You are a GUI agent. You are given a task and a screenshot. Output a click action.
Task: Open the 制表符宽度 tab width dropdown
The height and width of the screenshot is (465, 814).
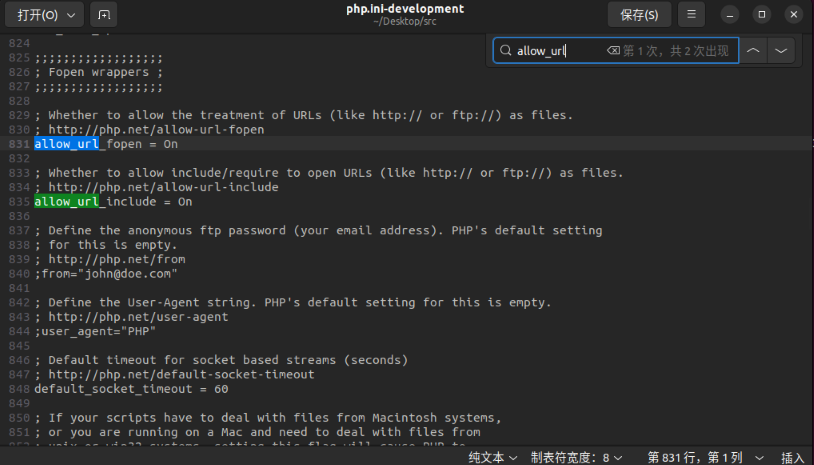(576, 457)
